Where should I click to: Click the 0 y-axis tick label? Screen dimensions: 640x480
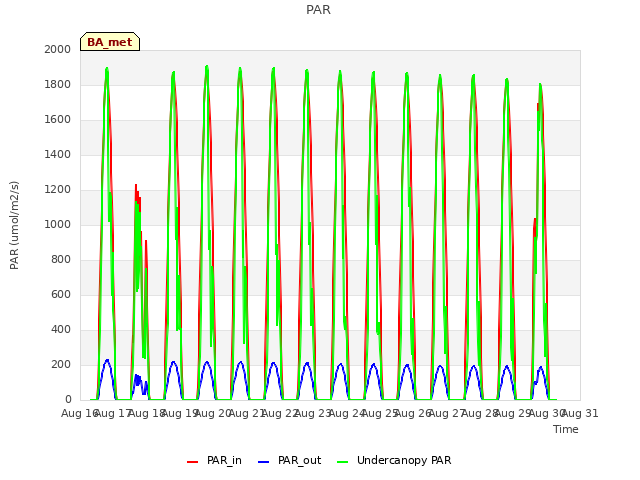coord(68,400)
